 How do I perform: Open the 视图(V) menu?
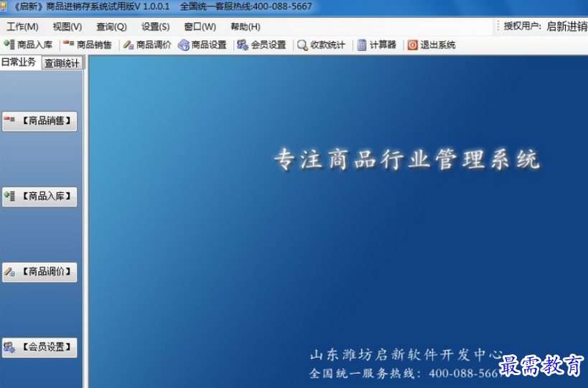coord(67,27)
